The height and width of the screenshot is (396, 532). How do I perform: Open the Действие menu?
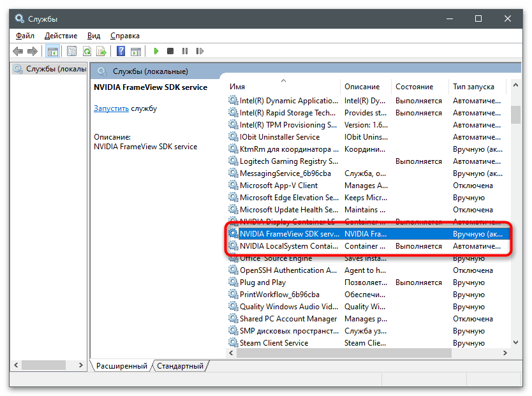[61, 36]
